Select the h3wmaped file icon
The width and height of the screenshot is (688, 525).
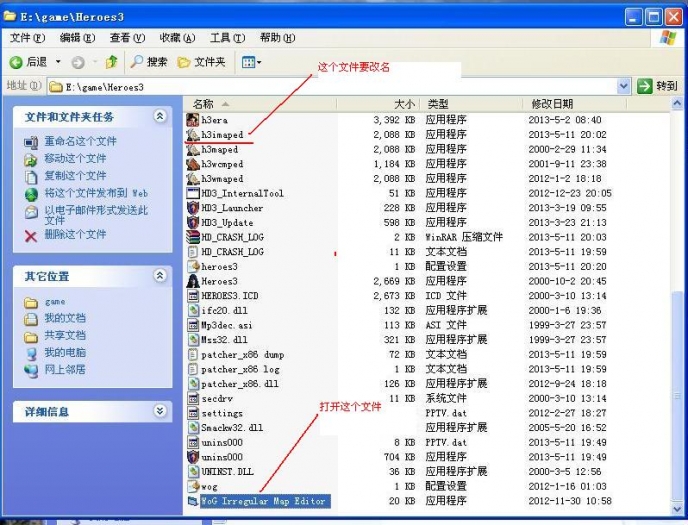(x=193, y=179)
